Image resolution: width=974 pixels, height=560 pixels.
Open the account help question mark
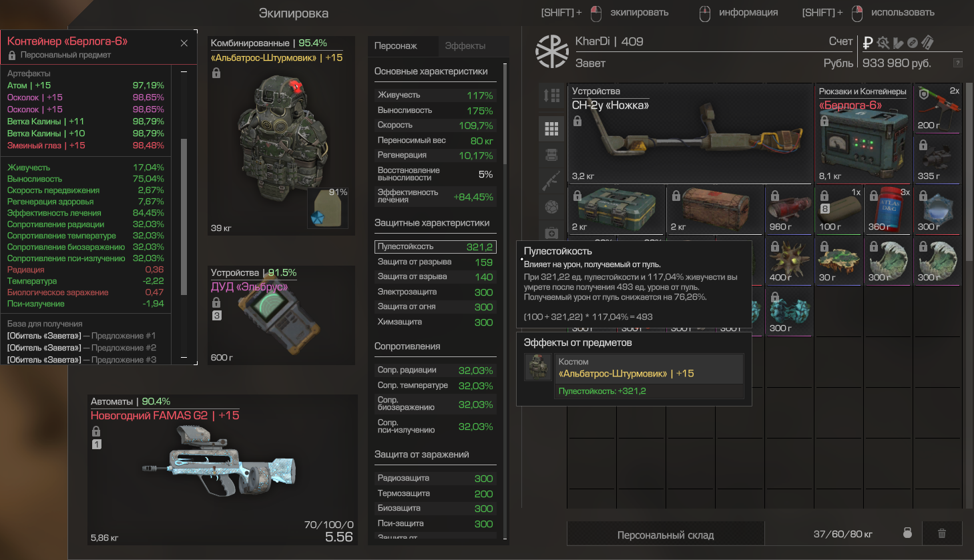pos(958,63)
